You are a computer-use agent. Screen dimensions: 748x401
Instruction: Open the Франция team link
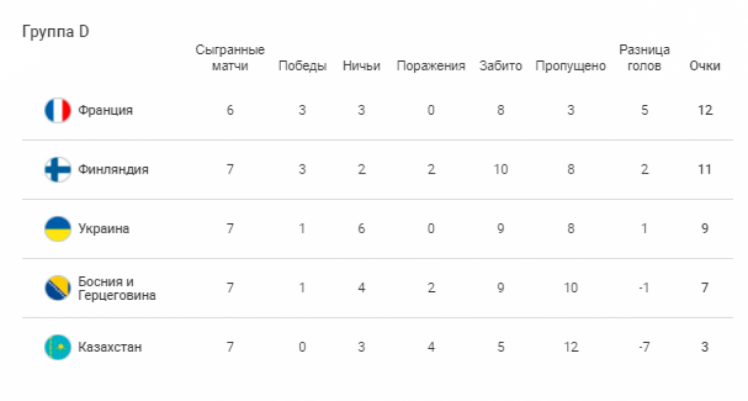coord(105,110)
